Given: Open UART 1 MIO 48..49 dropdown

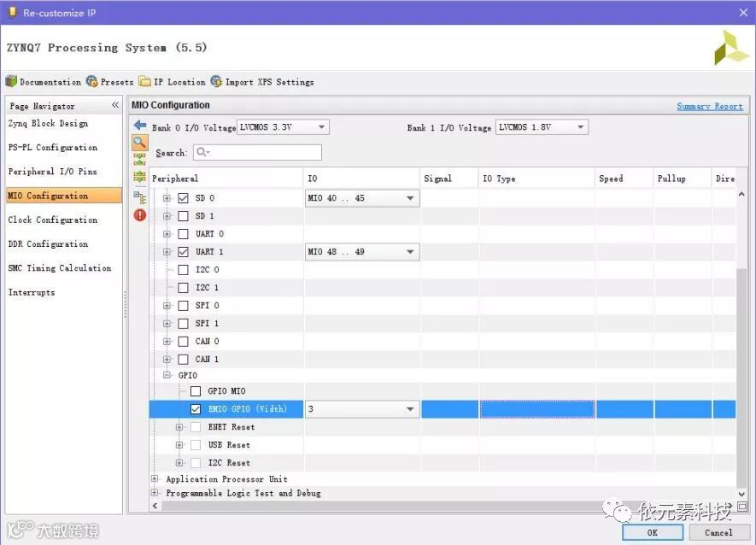Looking at the screenshot, I should click(x=362, y=252).
